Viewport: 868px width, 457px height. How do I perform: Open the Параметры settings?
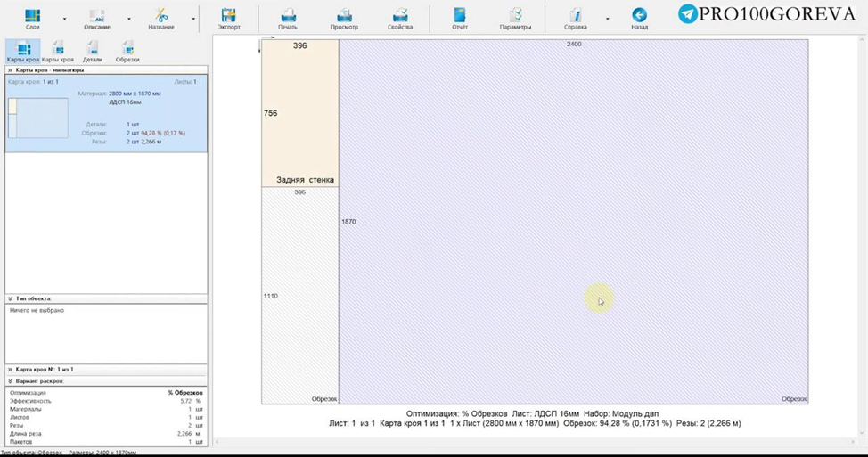tap(515, 18)
